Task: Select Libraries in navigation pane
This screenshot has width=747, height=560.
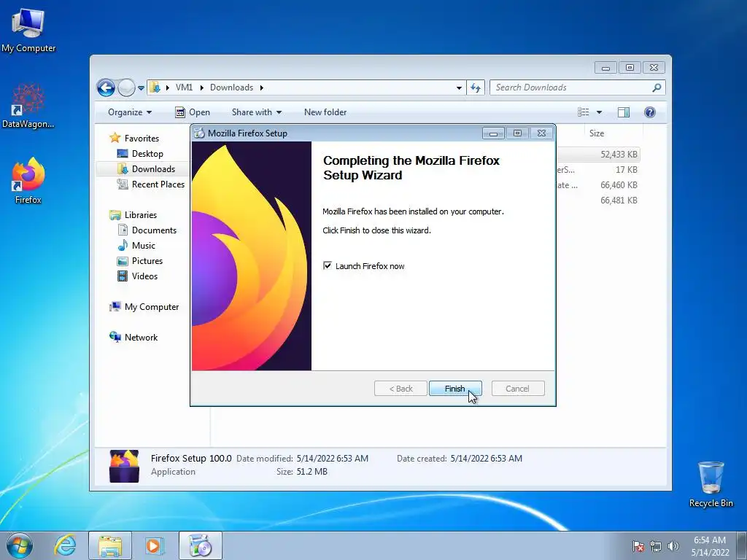Action: [x=141, y=215]
